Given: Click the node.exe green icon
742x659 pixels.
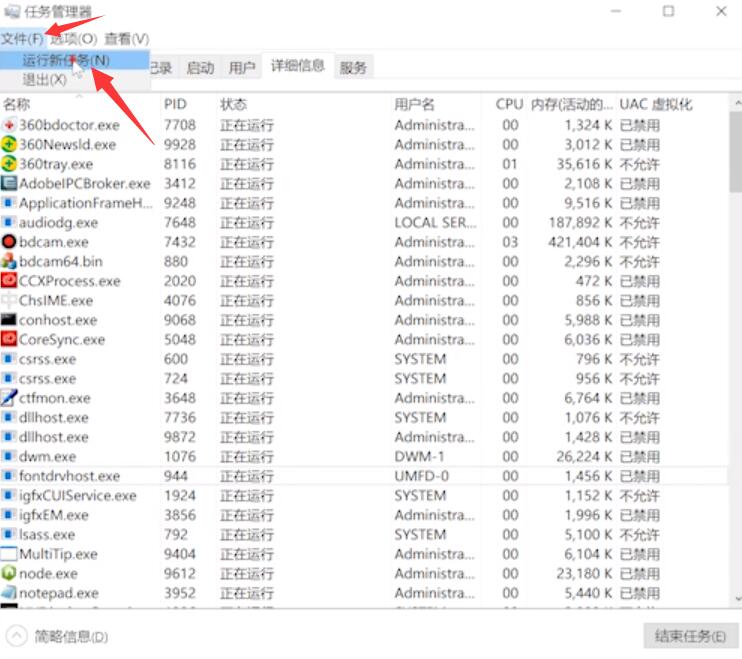Looking at the screenshot, I should coord(9,573).
